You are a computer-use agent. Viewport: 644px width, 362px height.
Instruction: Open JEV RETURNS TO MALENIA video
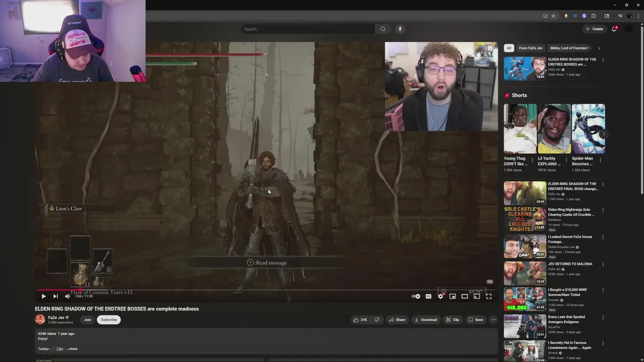point(525,273)
